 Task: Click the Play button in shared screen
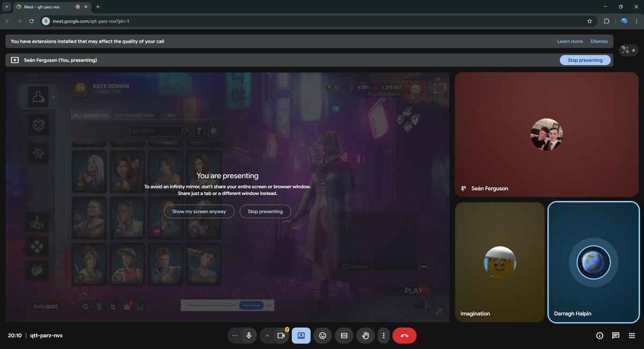click(x=414, y=290)
